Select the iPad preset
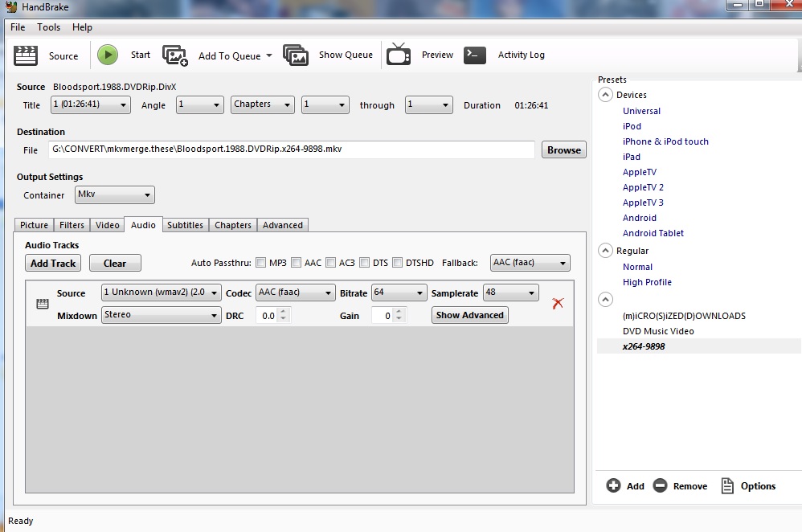 631,157
